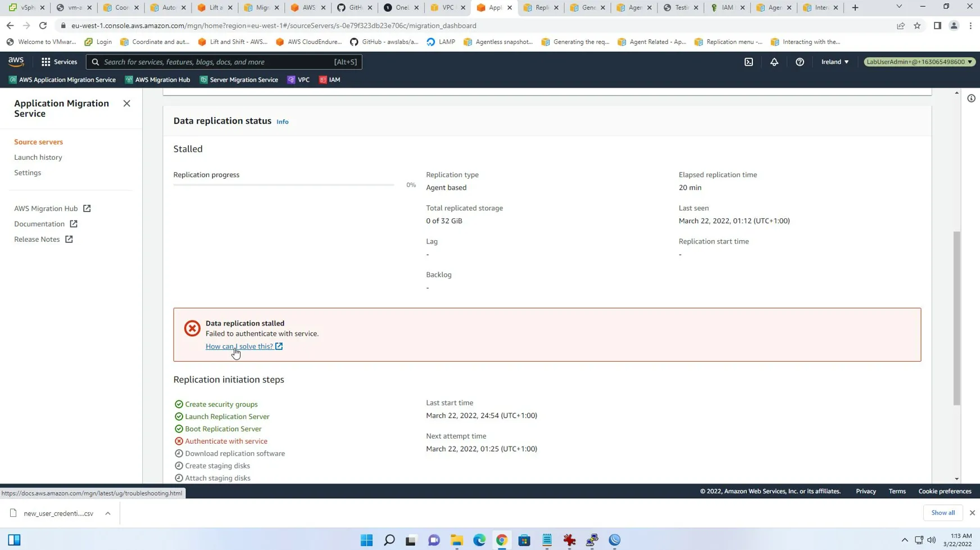Expand the Ireland region selector
The height and width of the screenshot is (550, 980).
(x=835, y=62)
